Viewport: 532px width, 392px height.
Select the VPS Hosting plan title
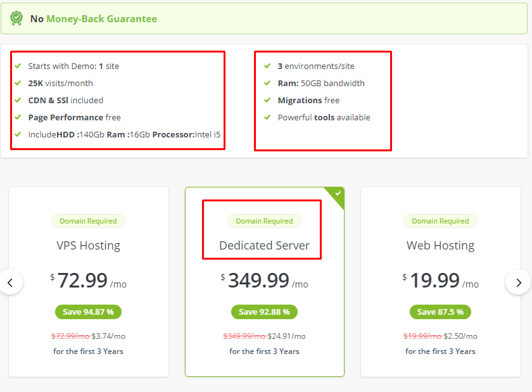pyautogui.click(x=88, y=245)
